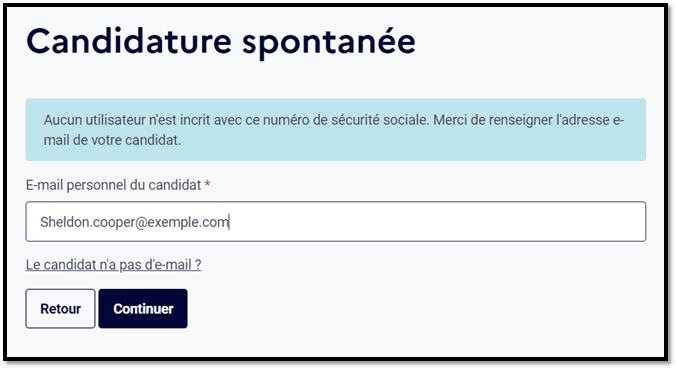
Task: Click the "spontanée" word in the heading
Action: tap(329, 43)
